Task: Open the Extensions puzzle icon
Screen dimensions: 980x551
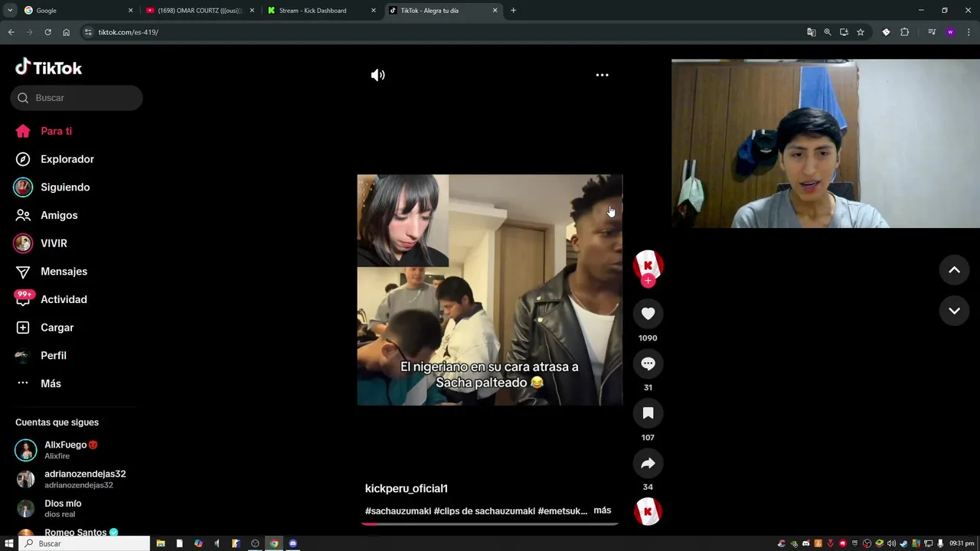Action: point(904,32)
